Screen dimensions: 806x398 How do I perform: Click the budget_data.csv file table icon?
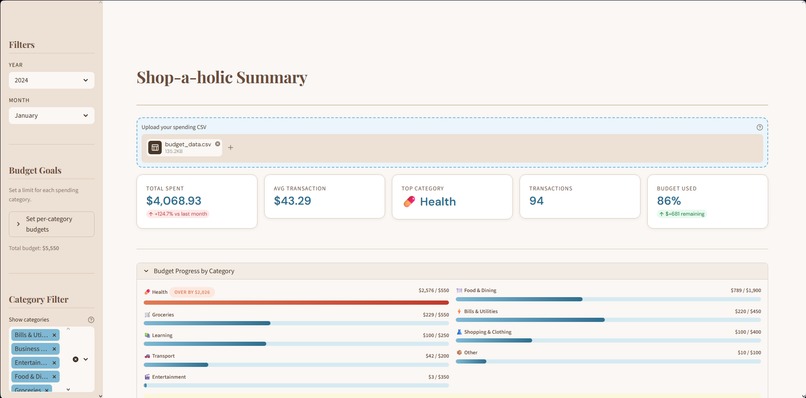point(155,148)
